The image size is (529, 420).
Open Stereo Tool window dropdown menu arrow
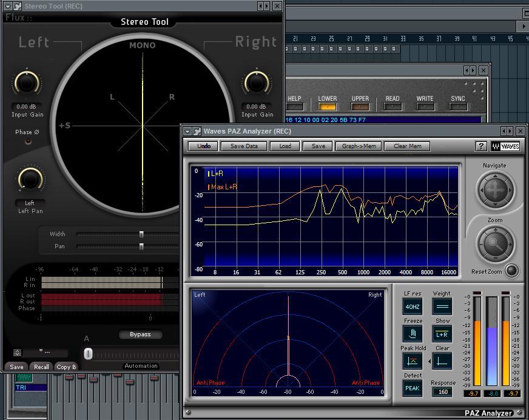coord(7,6)
